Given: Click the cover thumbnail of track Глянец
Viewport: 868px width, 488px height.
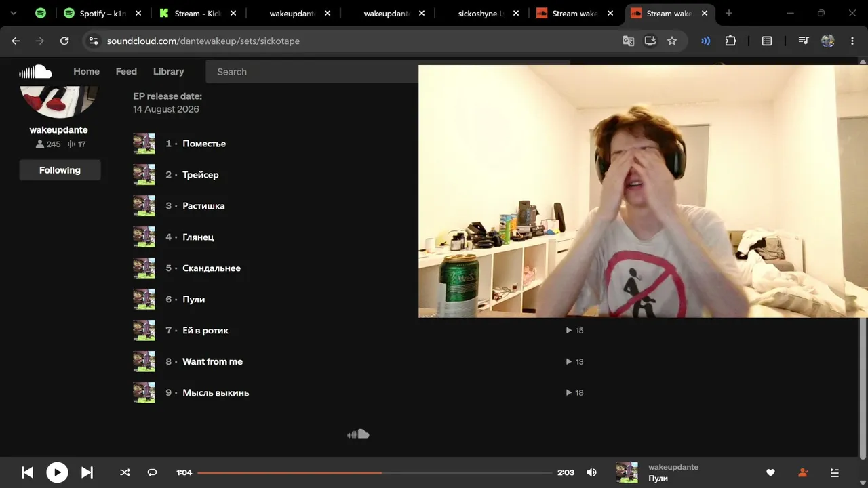Looking at the screenshot, I should click(x=144, y=237).
